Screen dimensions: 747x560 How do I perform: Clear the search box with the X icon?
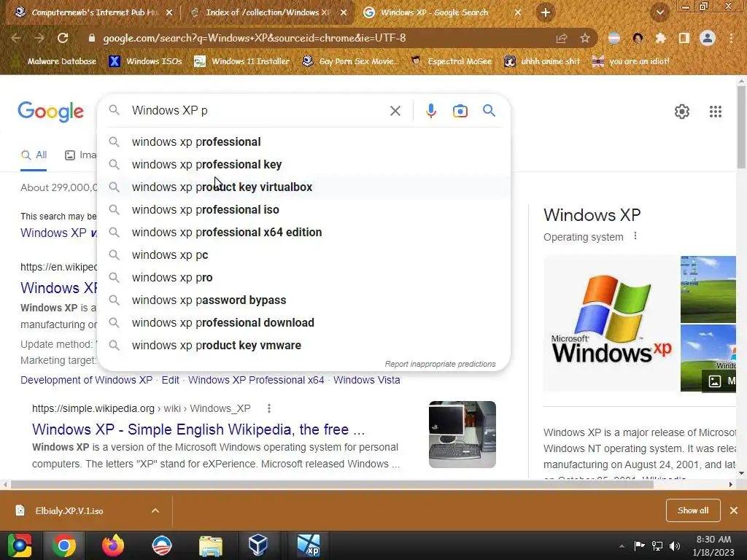pyautogui.click(x=395, y=111)
